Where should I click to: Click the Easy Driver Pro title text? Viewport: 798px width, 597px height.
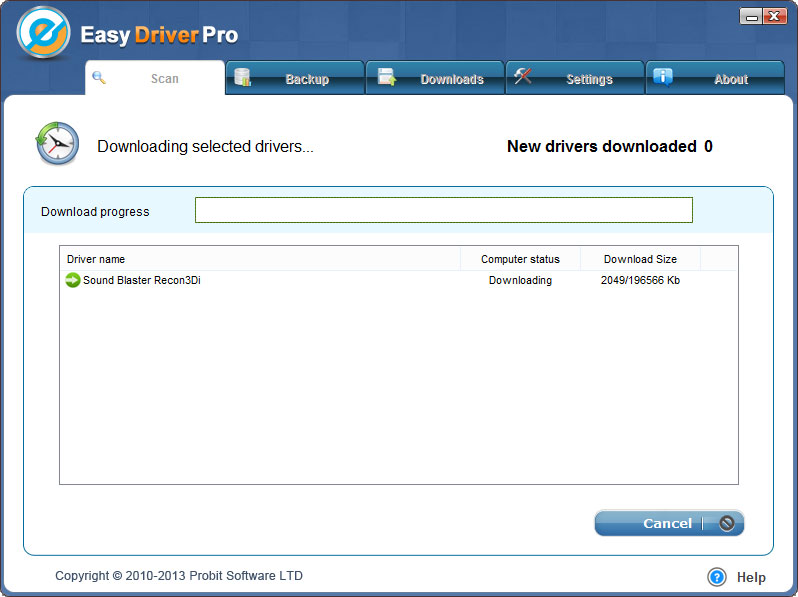[159, 35]
